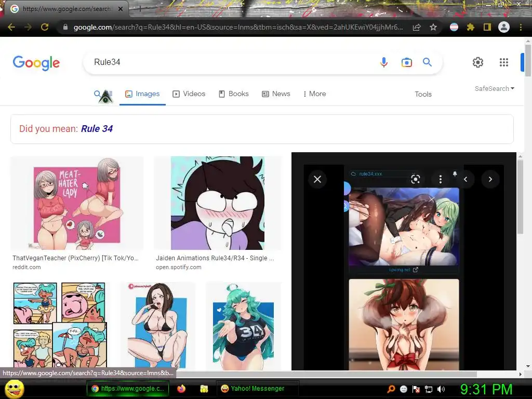Open the reddit.com source link
The height and width of the screenshot is (399, 532).
pos(26,267)
